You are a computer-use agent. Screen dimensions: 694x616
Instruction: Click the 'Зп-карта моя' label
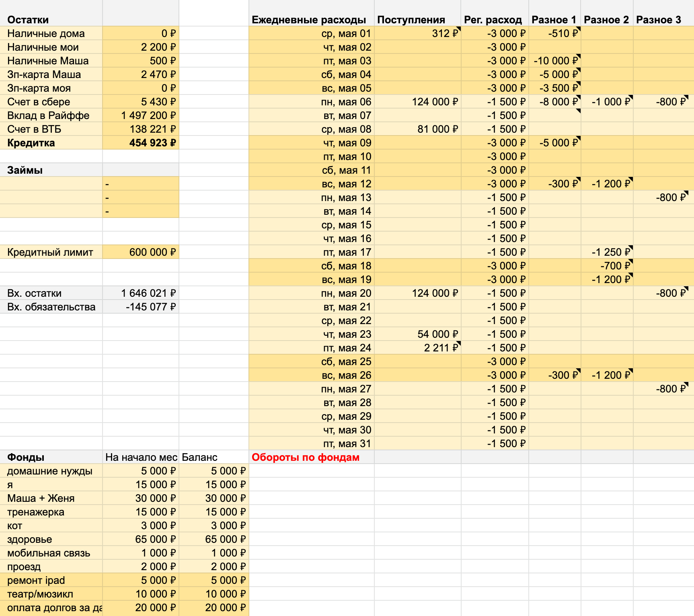[51, 88]
